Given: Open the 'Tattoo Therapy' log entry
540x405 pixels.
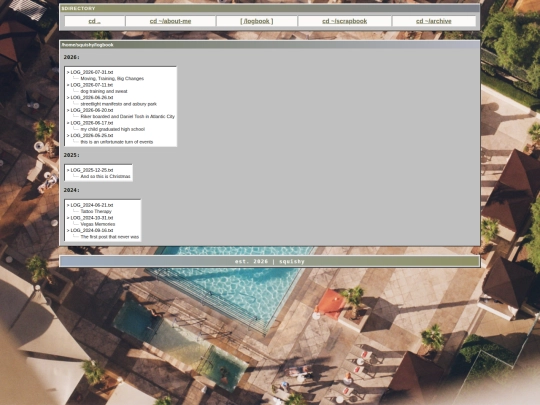Looking at the screenshot, I should tap(96, 211).
